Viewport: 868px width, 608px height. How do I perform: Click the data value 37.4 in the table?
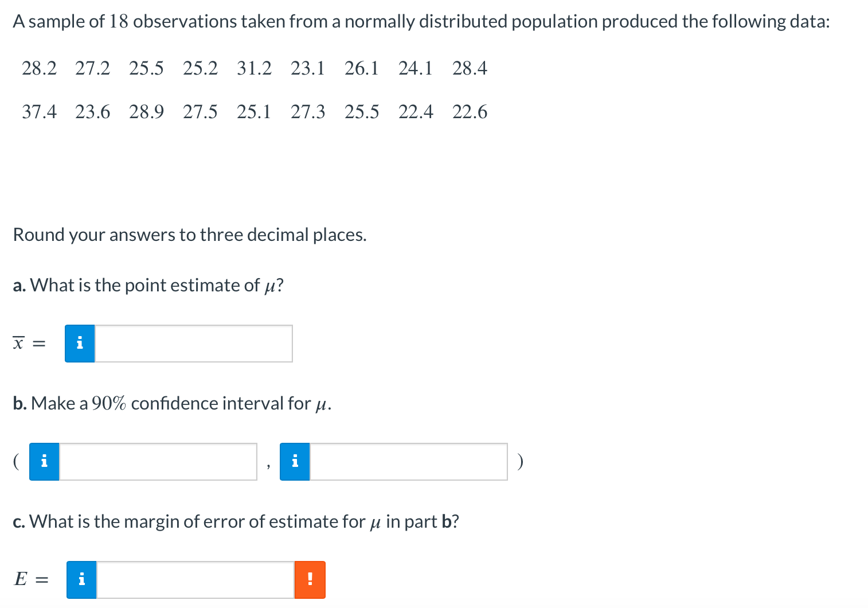pyautogui.click(x=39, y=112)
